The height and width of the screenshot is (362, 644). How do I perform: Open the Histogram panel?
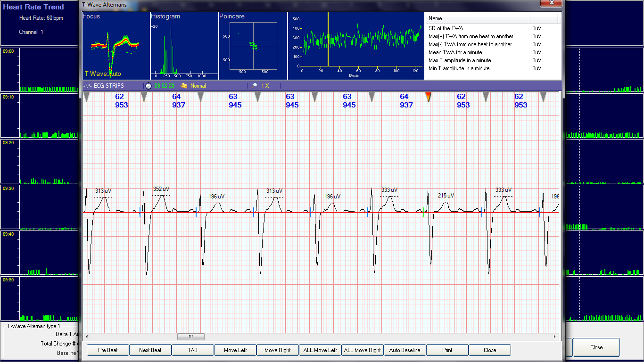(184, 46)
